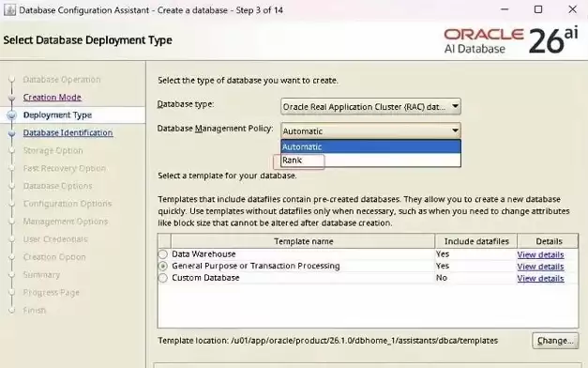Click the Oracle 26ai Database logo
Screen dimensions: 588x368
coord(511,40)
